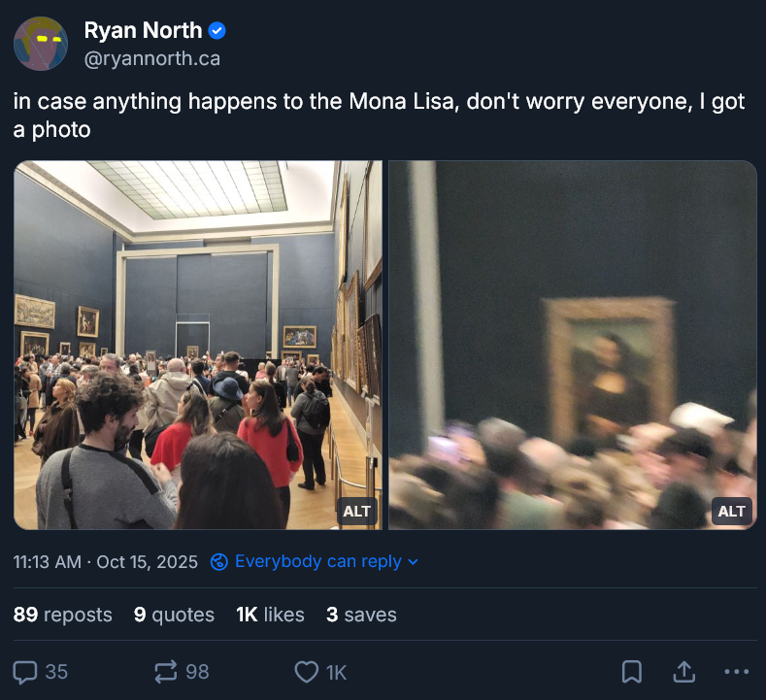
Task: Click Ryan North's profile avatar
Action: 41,44
